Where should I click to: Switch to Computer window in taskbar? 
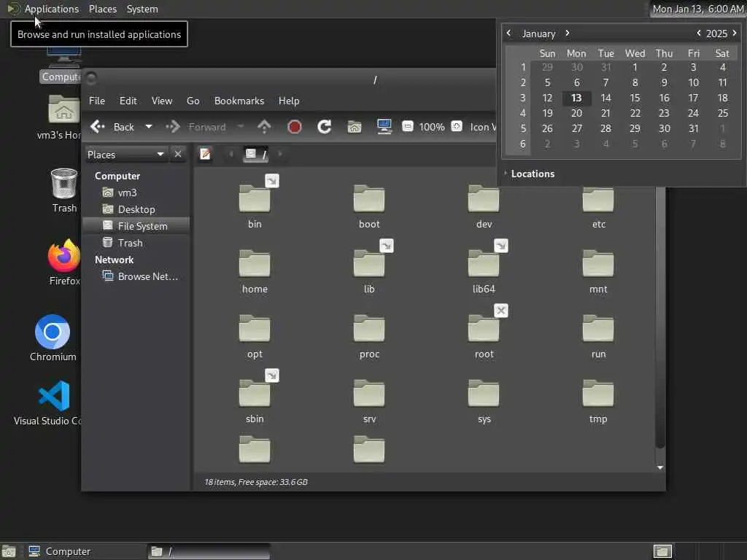85,551
